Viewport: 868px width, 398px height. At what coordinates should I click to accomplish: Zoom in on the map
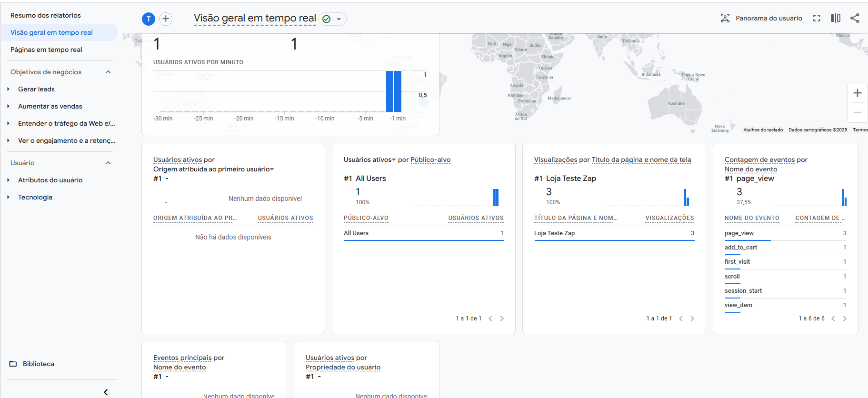point(857,93)
